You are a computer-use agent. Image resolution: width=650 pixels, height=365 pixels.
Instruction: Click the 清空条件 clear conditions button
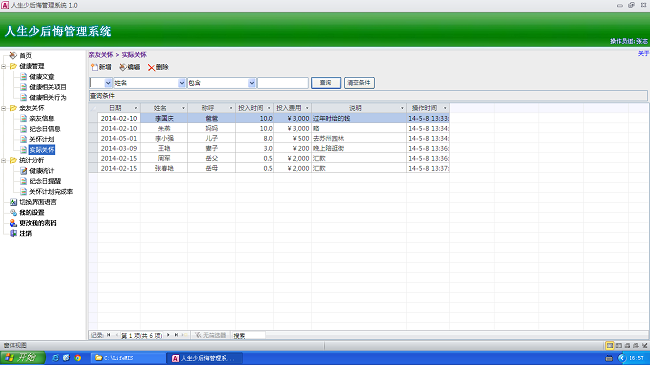coord(359,83)
